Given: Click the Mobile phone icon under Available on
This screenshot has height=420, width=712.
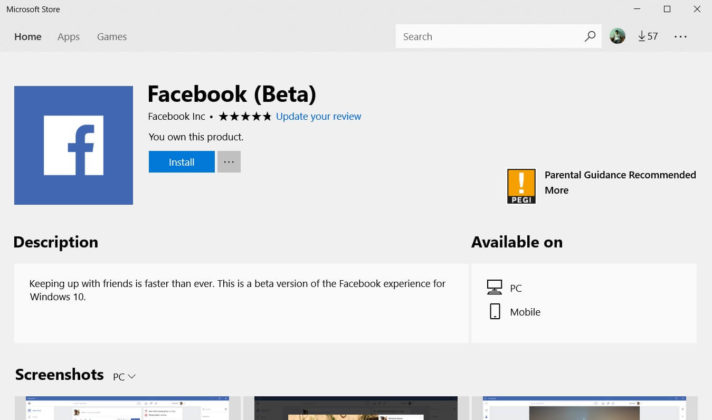Looking at the screenshot, I should pyautogui.click(x=495, y=311).
